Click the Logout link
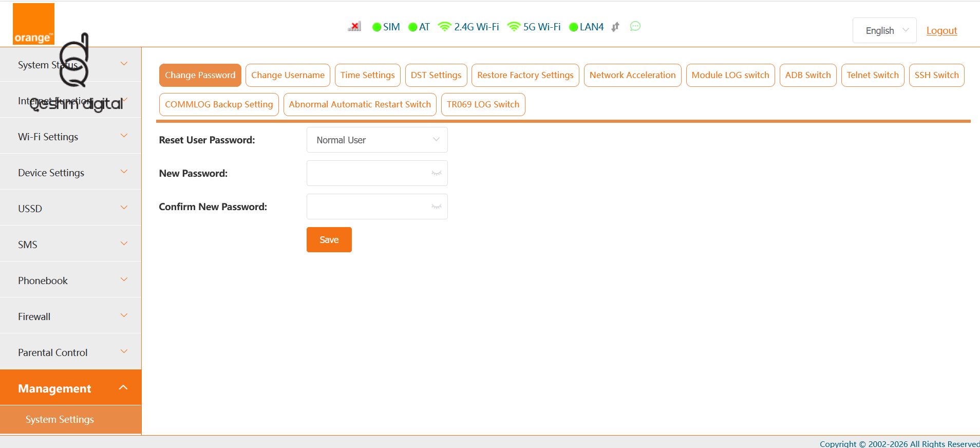 tap(941, 30)
